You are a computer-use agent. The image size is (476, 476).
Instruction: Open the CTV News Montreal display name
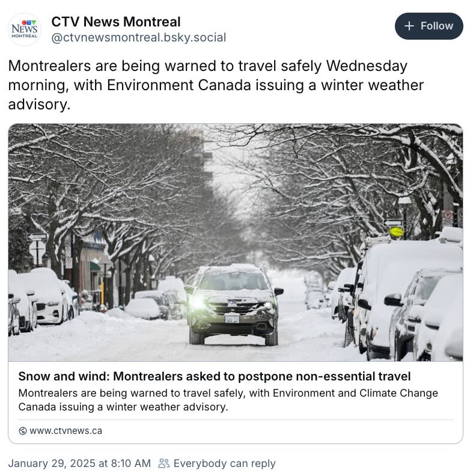(x=116, y=22)
